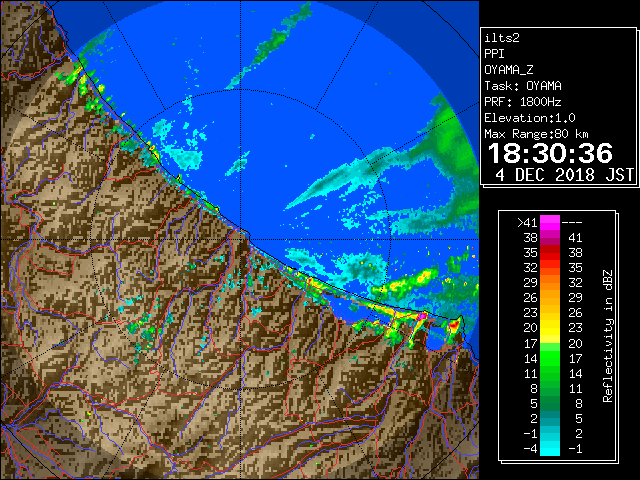This screenshot has height=480, width=640.
Task: Click the red 35 dBZ legend swatch
Action: [550, 253]
